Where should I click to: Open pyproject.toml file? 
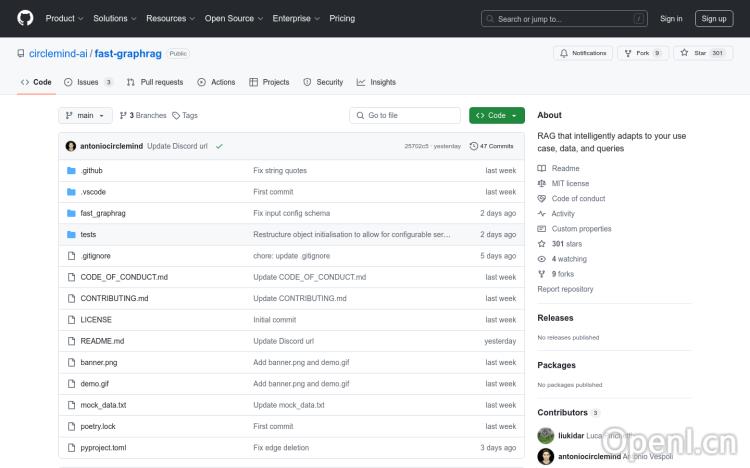click(x=103, y=447)
